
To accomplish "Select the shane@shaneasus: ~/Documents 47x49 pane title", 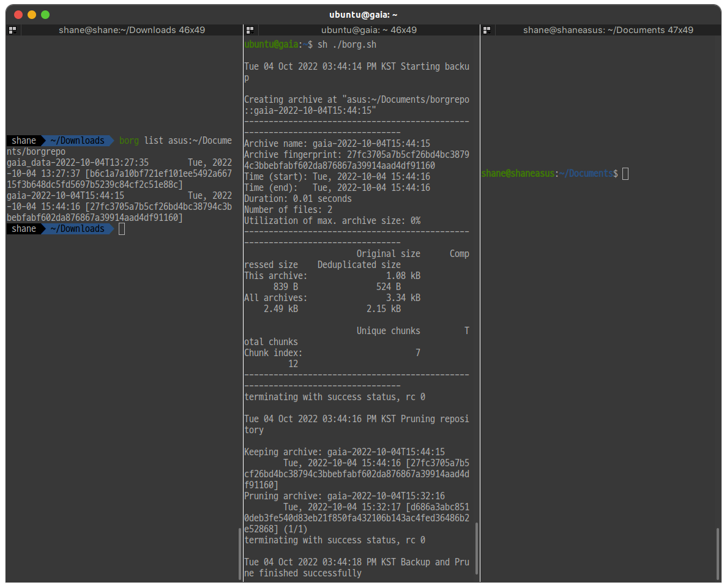I will [608, 30].
